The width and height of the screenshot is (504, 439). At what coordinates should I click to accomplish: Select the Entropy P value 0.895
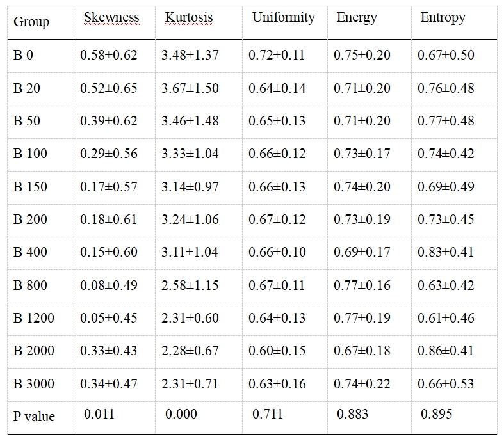pos(437,414)
